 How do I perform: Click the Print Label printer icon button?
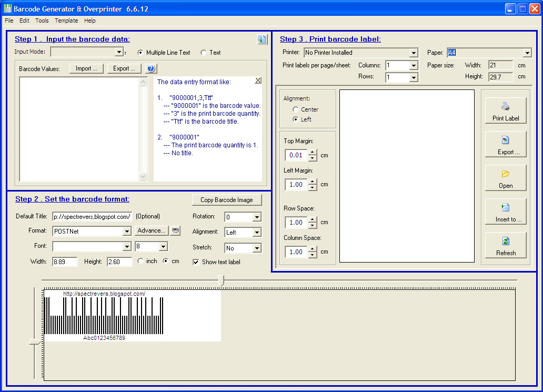(x=506, y=111)
